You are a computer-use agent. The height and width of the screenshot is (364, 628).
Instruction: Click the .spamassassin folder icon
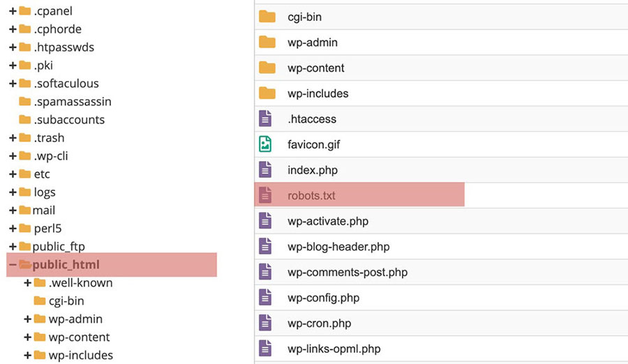coord(25,101)
